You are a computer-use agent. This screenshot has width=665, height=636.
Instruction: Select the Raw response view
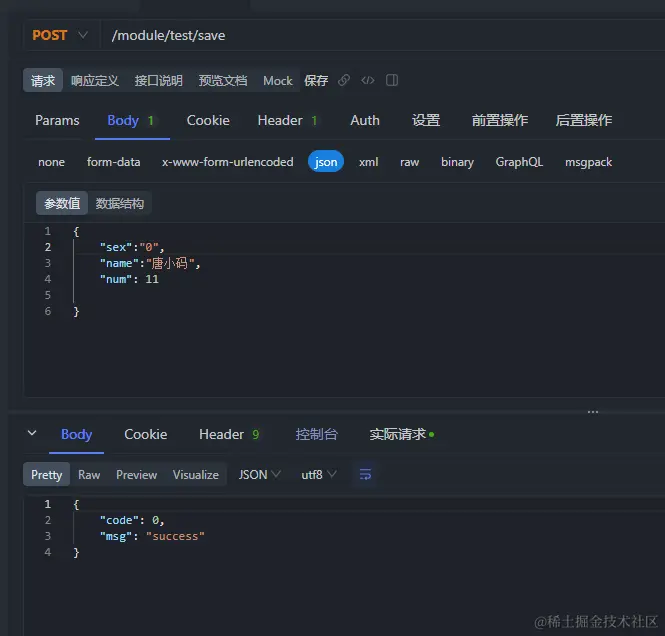(89, 474)
